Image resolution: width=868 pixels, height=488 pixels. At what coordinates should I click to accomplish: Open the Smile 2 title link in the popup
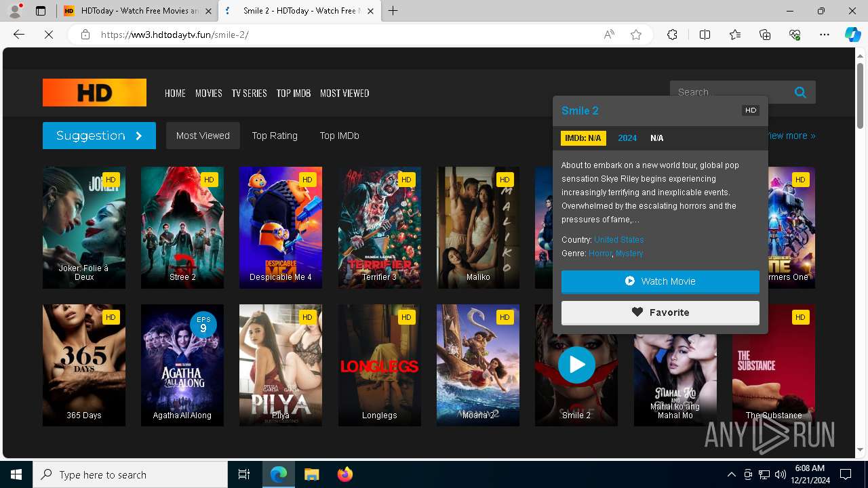click(x=580, y=110)
